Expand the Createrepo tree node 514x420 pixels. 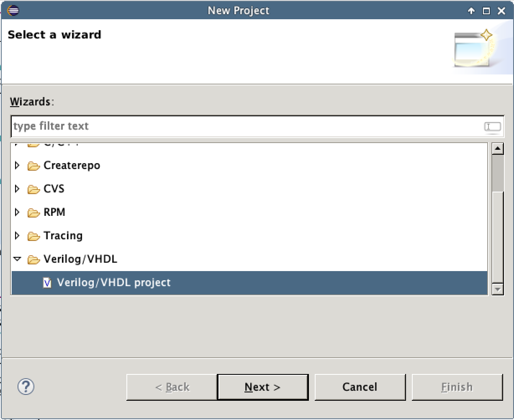click(17, 166)
